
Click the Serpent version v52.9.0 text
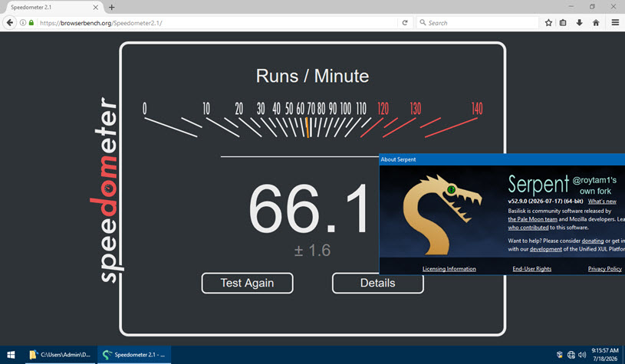click(x=545, y=201)
